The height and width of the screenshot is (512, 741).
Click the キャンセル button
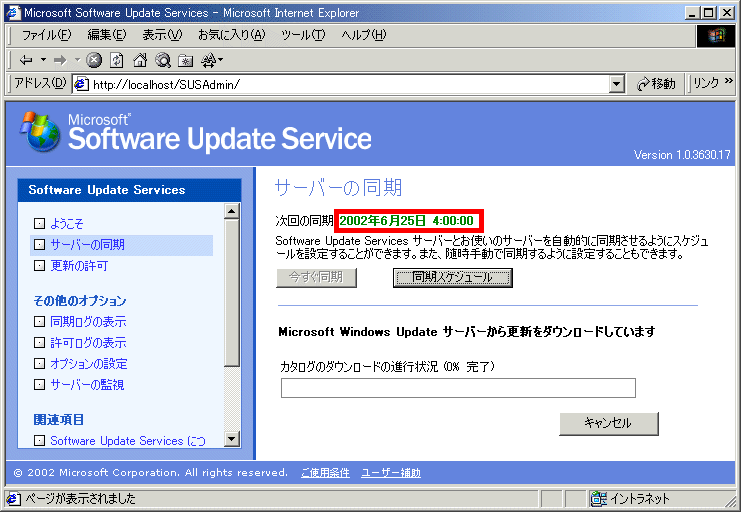[609, 423]
